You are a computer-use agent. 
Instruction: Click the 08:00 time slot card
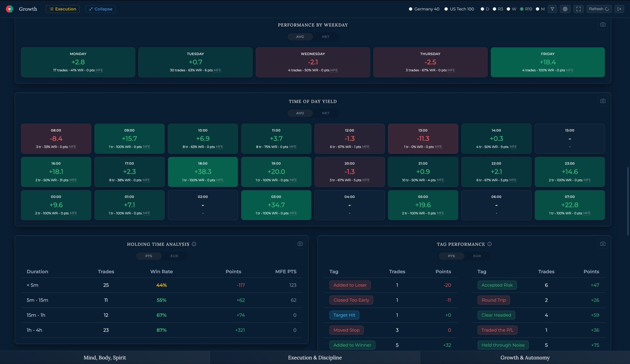pos(56,139)
